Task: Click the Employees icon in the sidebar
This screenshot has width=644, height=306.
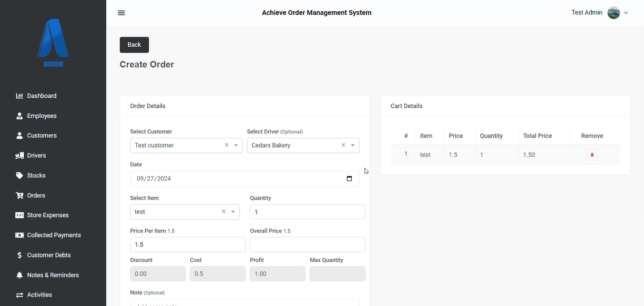Action: click(20, 116)
